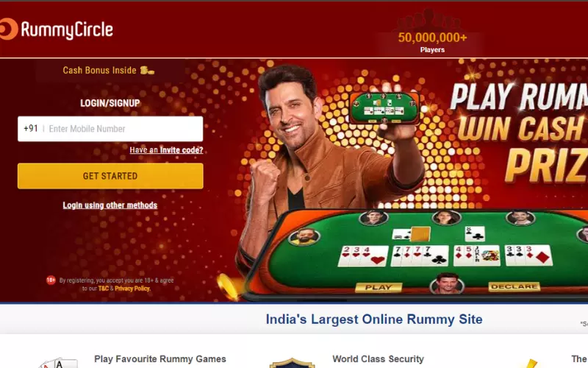Open the Privacy Policy link
Viewport: 588px width, 368px height.
click(x=132, y=289)
